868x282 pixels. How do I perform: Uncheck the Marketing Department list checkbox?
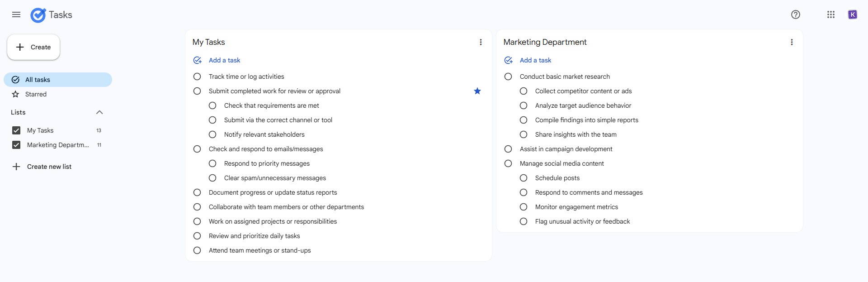(x=16, y=145)
